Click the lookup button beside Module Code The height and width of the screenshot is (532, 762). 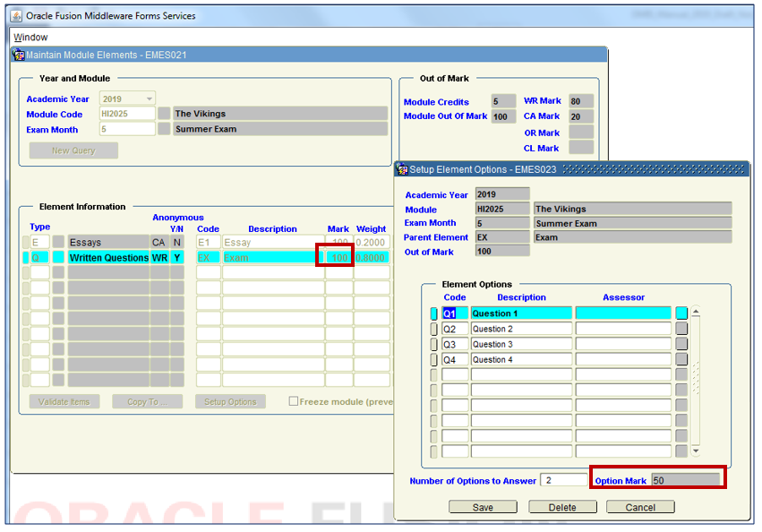164,114
